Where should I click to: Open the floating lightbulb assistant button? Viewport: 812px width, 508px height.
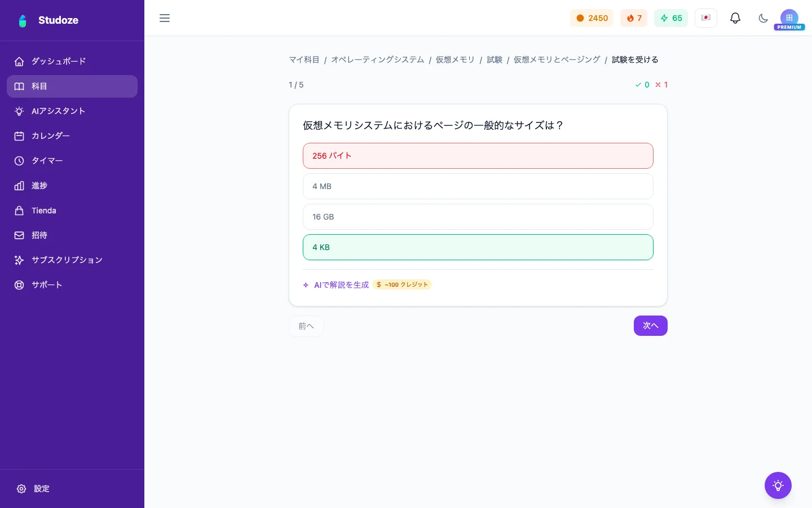(x=778, y=485)
